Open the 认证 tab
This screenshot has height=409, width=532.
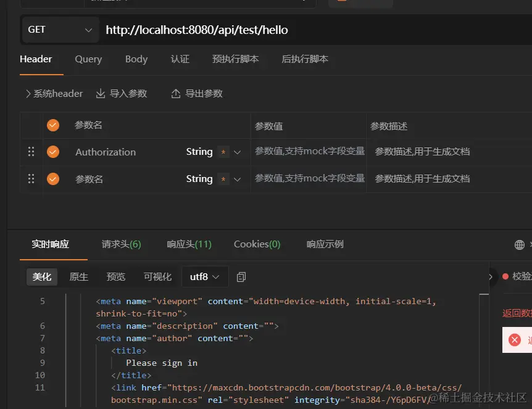[x=180, y=59]
